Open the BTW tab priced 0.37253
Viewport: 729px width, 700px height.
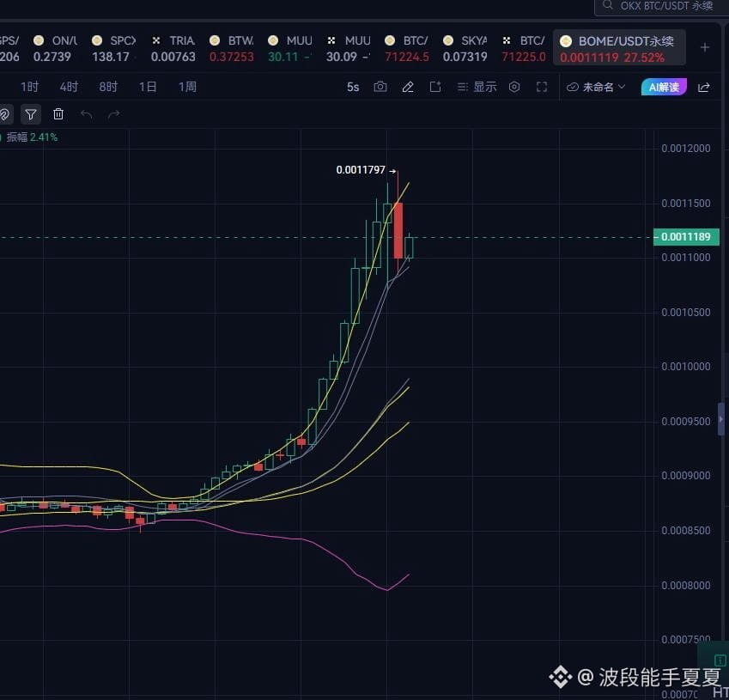pos(232,48)
